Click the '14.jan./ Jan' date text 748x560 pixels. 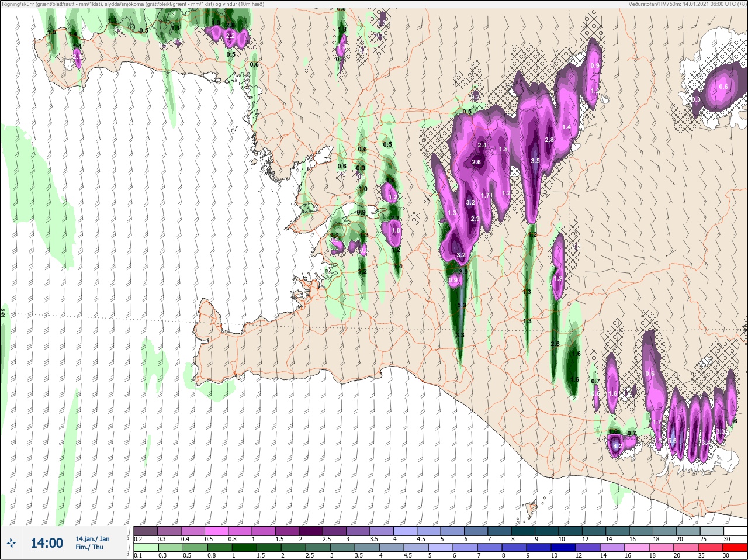click(x=92, y=539)
